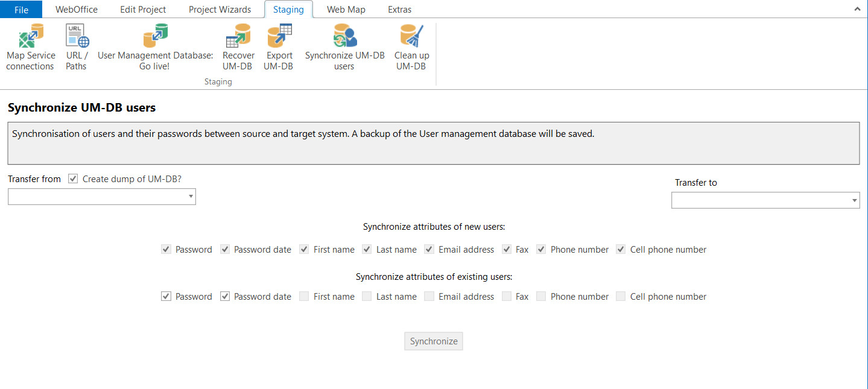Select the Map Service connections tool

point(30,46)
